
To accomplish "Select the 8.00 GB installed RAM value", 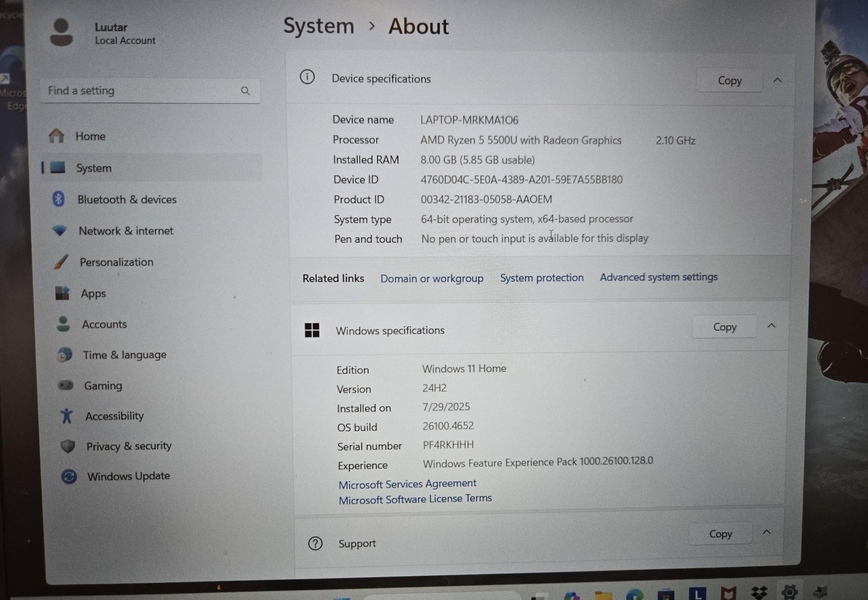I will tap(477, 160).
